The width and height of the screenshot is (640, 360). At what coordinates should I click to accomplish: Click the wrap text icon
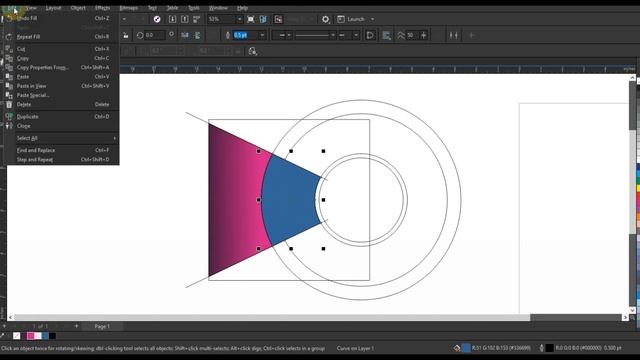tap(386, 36)
